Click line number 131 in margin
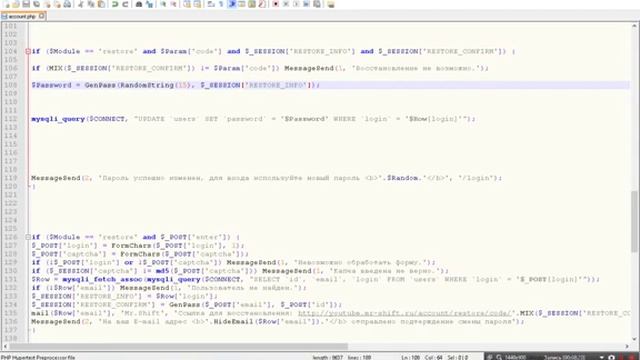 [x=11, y=279]
